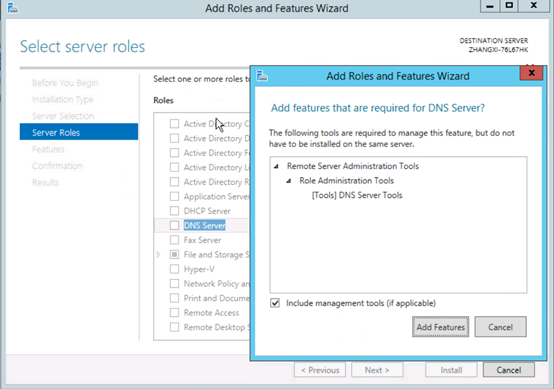
Task: Select the Server Roles step
Action: (x=79, y=132)
